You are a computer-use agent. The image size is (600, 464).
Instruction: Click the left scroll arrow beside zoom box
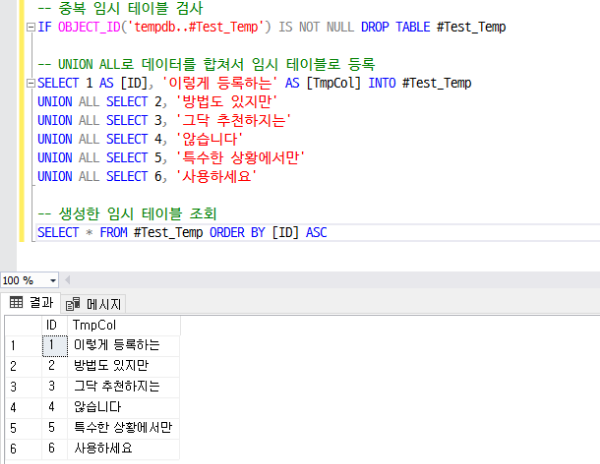click(x=68, y=280)
